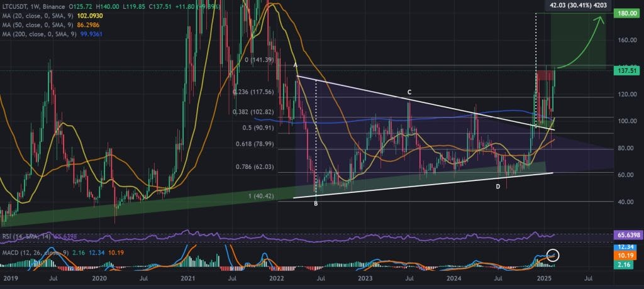This screenshot has height=289, width=644.
Task: Select the point C text label
Action: pos(409,92)
